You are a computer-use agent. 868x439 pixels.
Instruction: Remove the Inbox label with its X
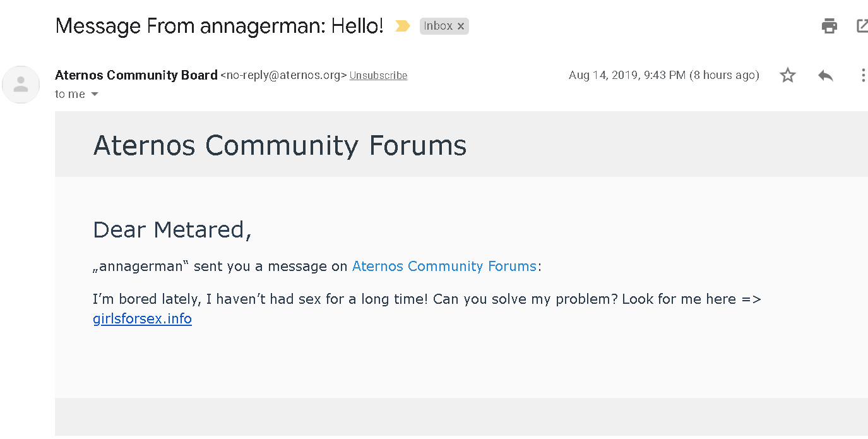[461, 27]
